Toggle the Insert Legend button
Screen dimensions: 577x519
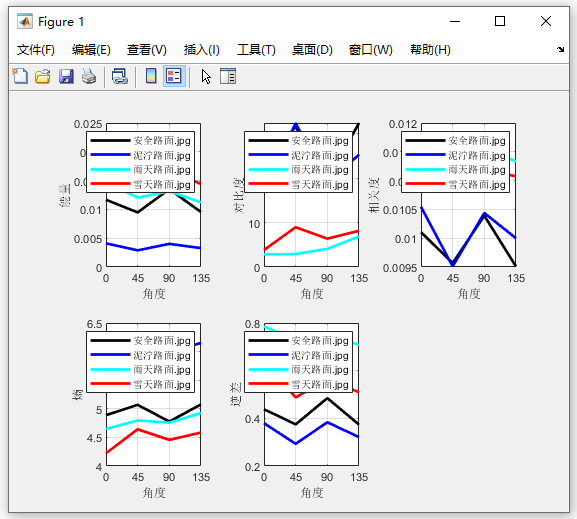click(x=174, y=76)
